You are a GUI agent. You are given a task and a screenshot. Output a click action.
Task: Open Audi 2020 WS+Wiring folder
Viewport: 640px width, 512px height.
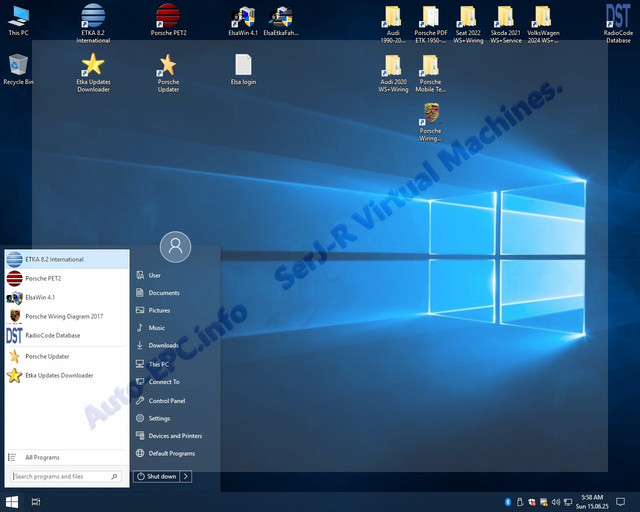pos(393,73)
